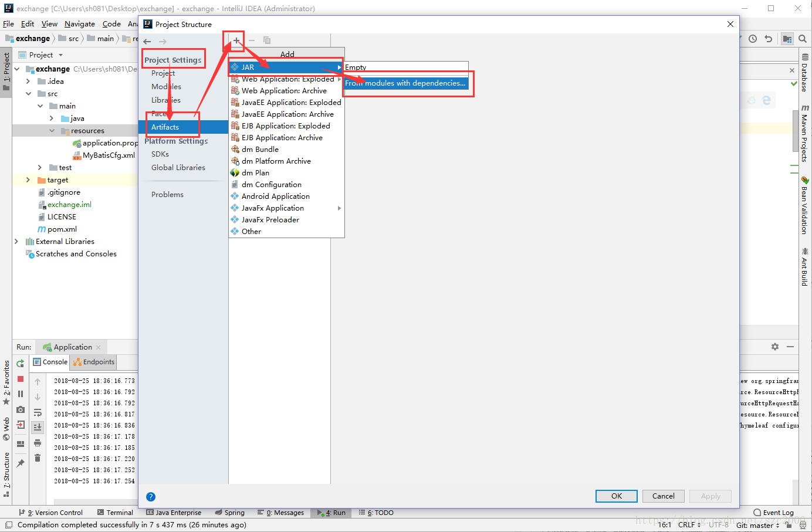Image resolution: width=812 pixels, height=532 pixels.
Task: Click Git: master branch in status bar
Action: click(x=757, y=525)
